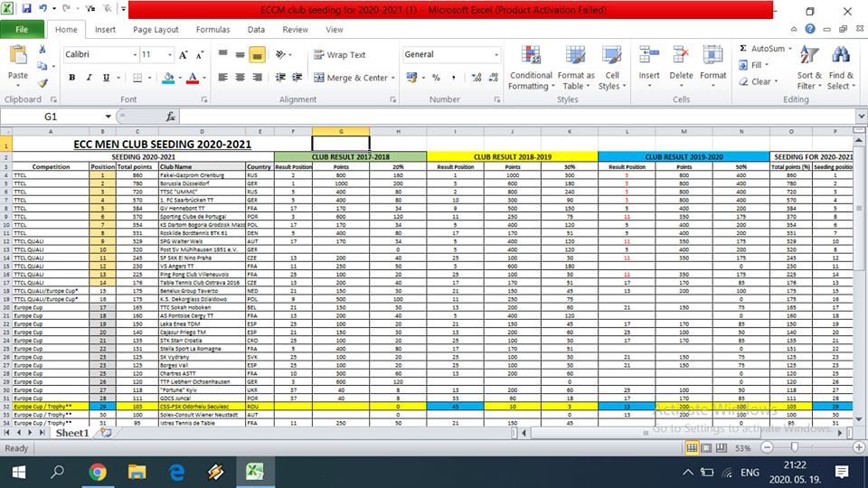Click Increase Indent icon
868x488 pixels.
(297, 78)
